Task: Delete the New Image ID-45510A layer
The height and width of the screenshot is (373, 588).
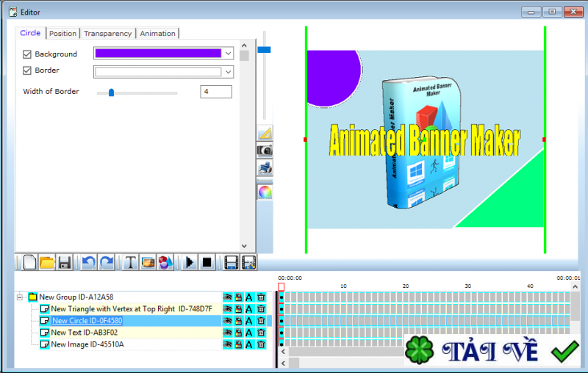Action: [x=261, y=344]
